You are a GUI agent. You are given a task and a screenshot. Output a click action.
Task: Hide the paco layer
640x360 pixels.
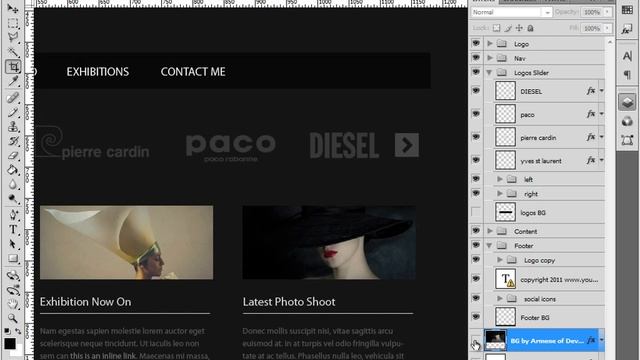tap(476, 114)
